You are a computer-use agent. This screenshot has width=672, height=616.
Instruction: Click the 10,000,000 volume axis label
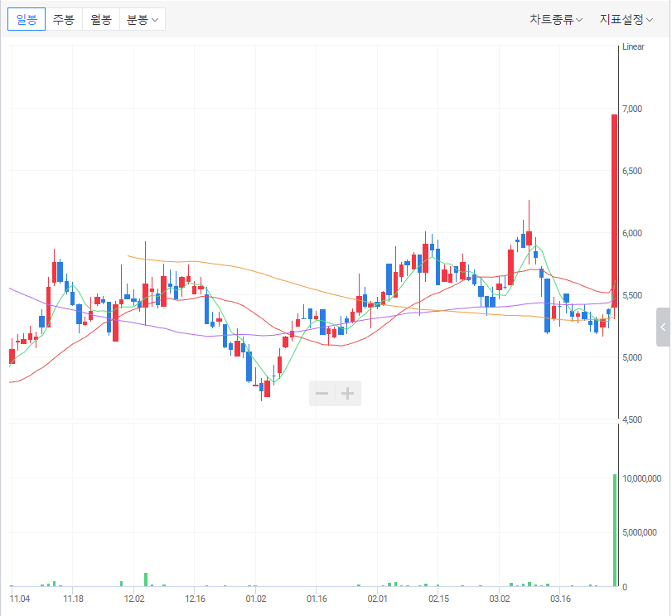click(x=641, y=478)
